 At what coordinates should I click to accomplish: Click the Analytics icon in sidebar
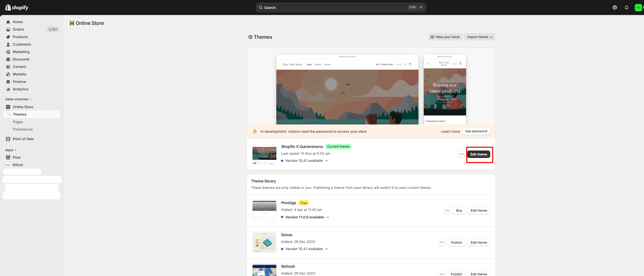click(x=8, y=89)
